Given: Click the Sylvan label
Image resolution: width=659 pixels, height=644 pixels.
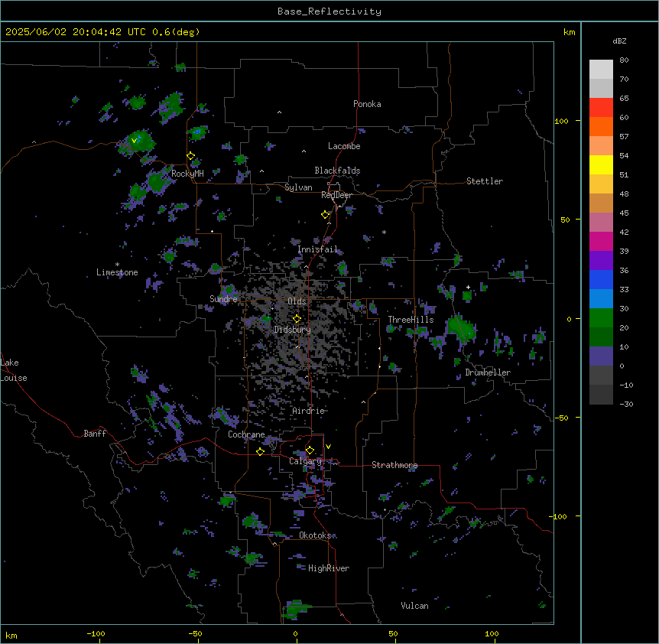Looking at the screenshot, I should tap(298, 187).
